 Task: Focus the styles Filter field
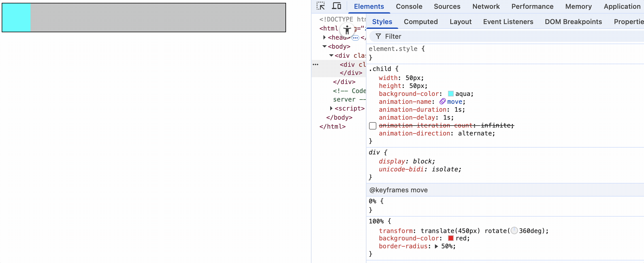point(507,36)
